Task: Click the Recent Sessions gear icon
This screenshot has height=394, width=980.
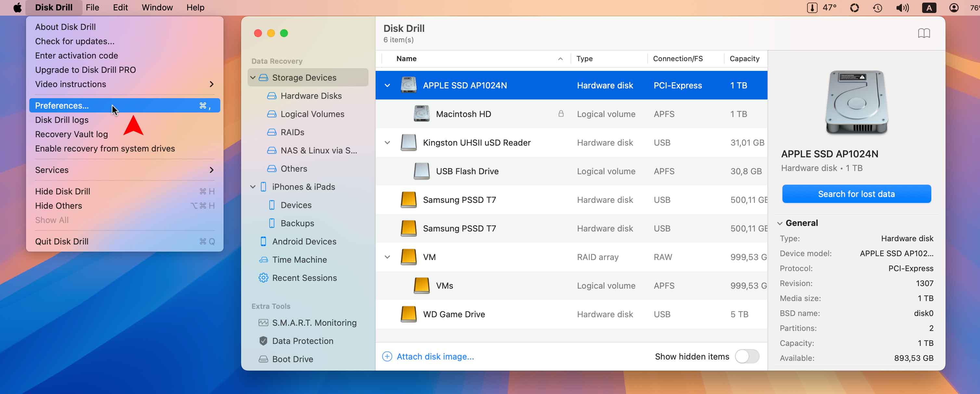Action: [263, 278]
